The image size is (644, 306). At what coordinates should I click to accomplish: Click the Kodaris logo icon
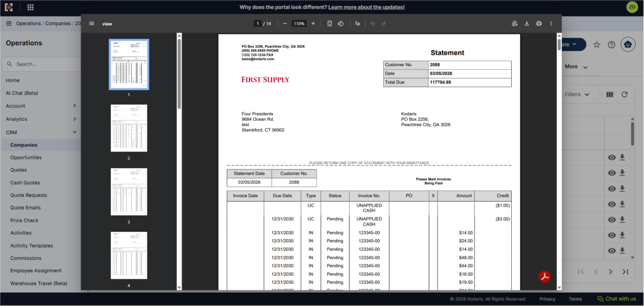click(x=9, y=7)
